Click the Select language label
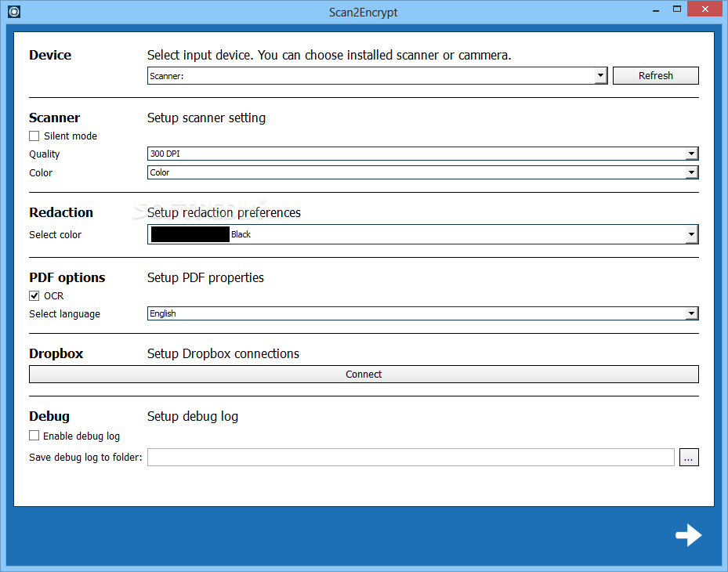Screen dimensions: 728x572 [64, 314]
